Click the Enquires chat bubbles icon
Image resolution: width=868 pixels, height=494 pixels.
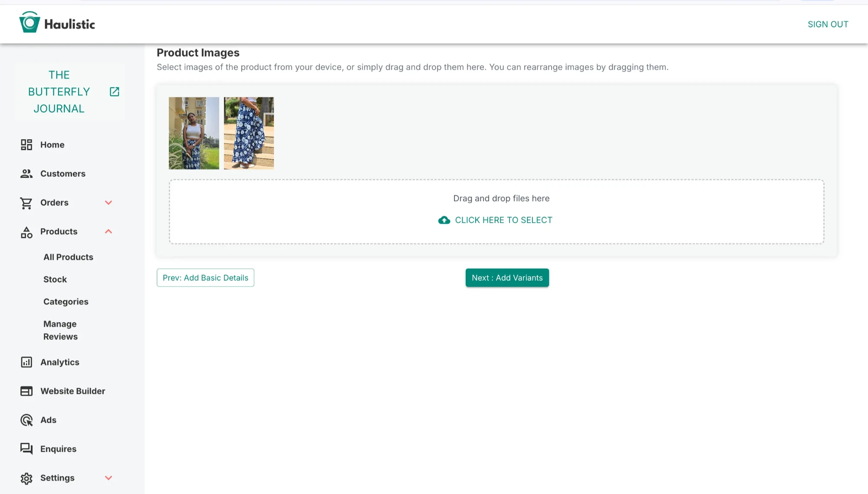26,449
